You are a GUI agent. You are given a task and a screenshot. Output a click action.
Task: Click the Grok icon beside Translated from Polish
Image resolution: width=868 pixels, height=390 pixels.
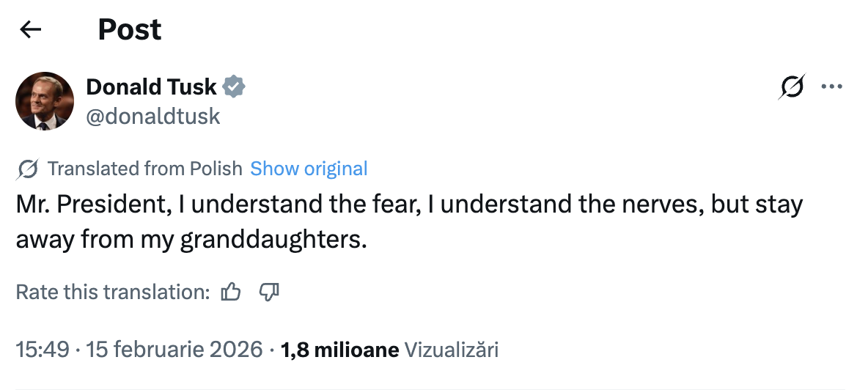(27, 169)
